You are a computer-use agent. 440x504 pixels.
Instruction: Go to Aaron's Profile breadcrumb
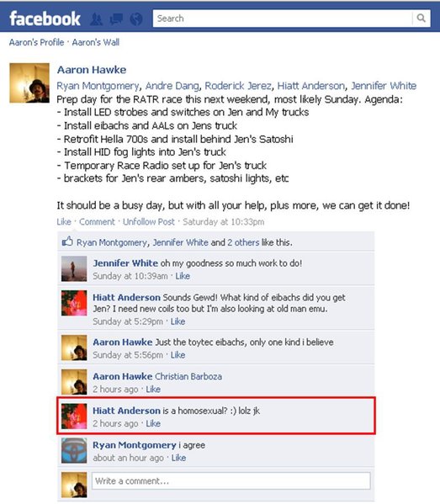(x=36, y=42)
